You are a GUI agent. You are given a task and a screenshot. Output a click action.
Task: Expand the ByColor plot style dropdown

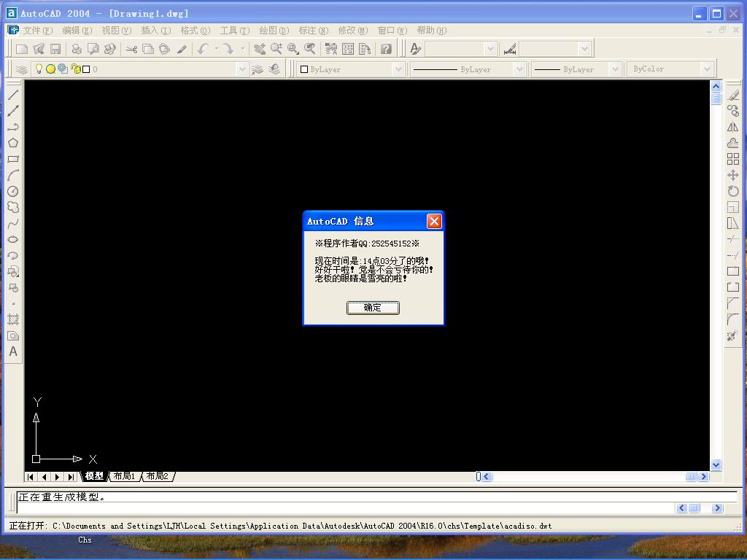(707, 69)
